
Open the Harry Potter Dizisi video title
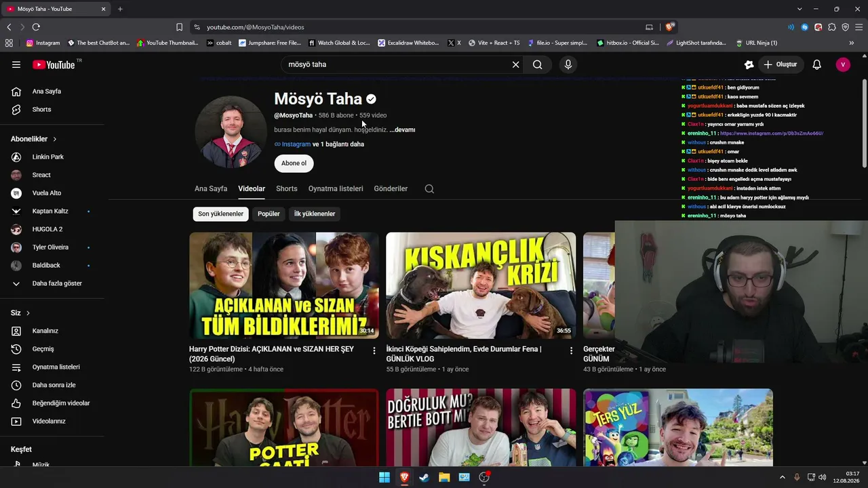pyautogui.click(x=271, y=354)
